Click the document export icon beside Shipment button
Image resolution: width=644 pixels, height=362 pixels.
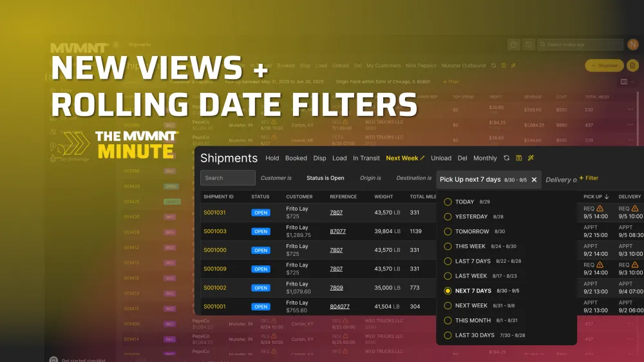[632, 66]
